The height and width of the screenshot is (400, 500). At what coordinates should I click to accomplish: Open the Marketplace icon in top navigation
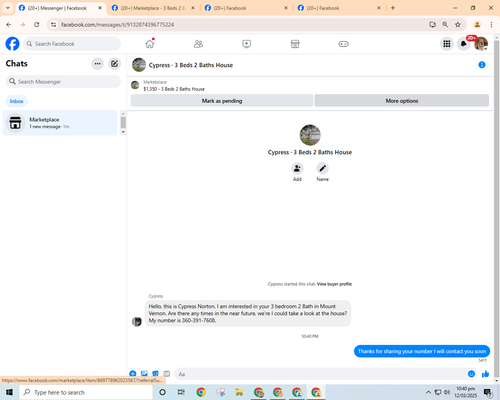295,44
